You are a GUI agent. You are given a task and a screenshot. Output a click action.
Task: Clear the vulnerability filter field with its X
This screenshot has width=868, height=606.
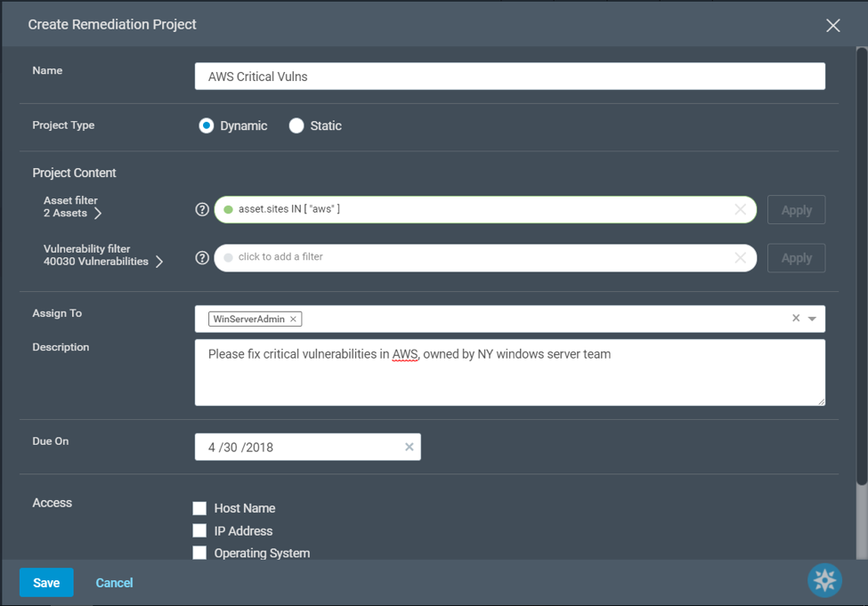point(740,257)
